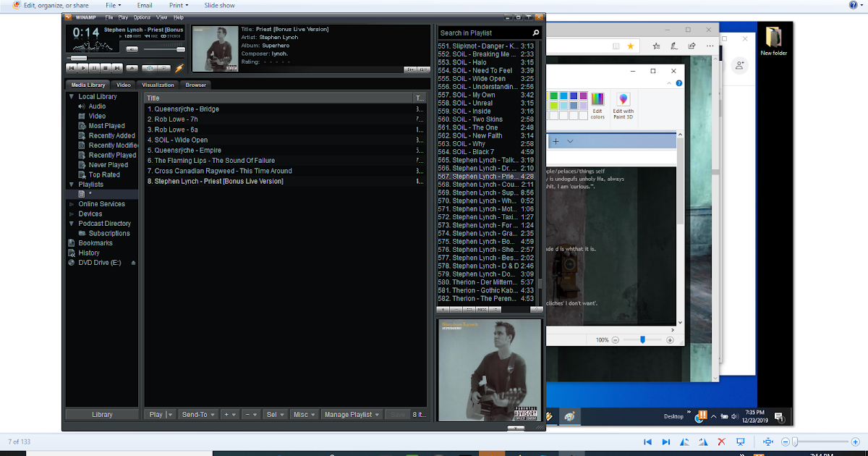This screenshot has height=456, width=868.
Task: Click Edit with Paint 3D button
Action: [624, 105]
